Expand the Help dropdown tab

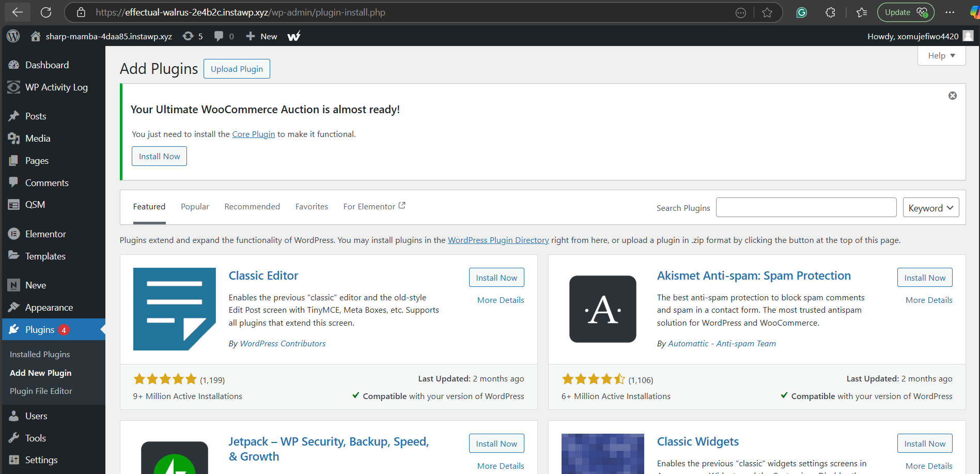click(x=941, y=56)
